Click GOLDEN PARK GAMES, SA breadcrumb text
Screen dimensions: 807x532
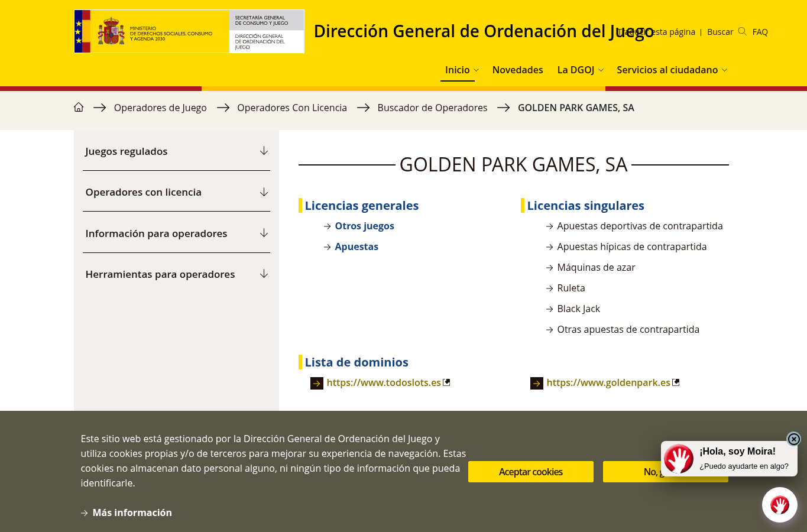[x=576, y=108]
